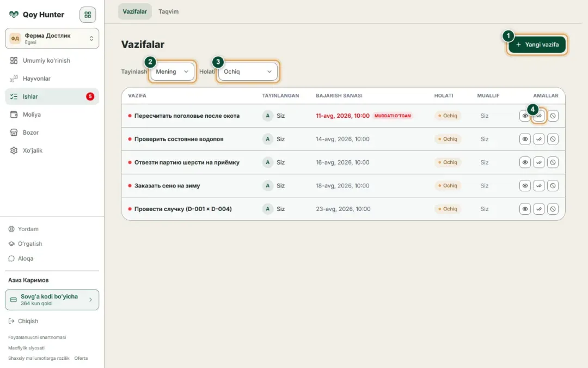The height and width of the screenshot is (368, 588).
Task: Cancel the Провести случку task
Action: click(553, 209)
